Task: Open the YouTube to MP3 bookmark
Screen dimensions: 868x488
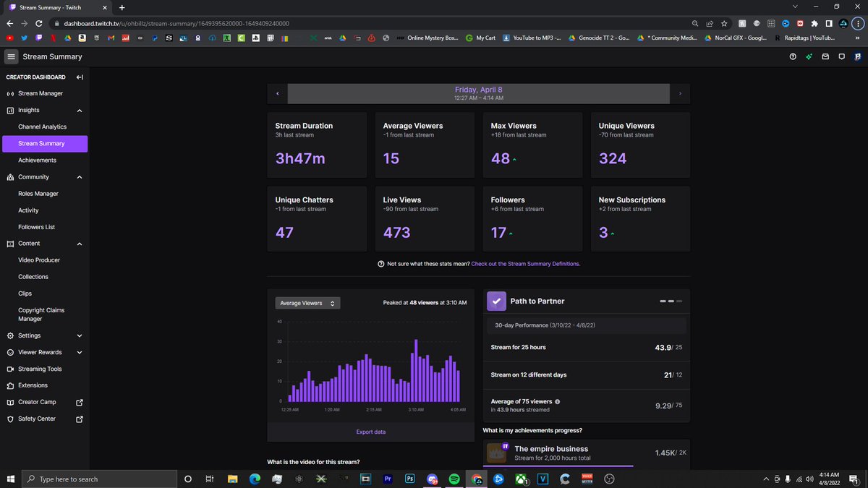Action: click(532, 38)
